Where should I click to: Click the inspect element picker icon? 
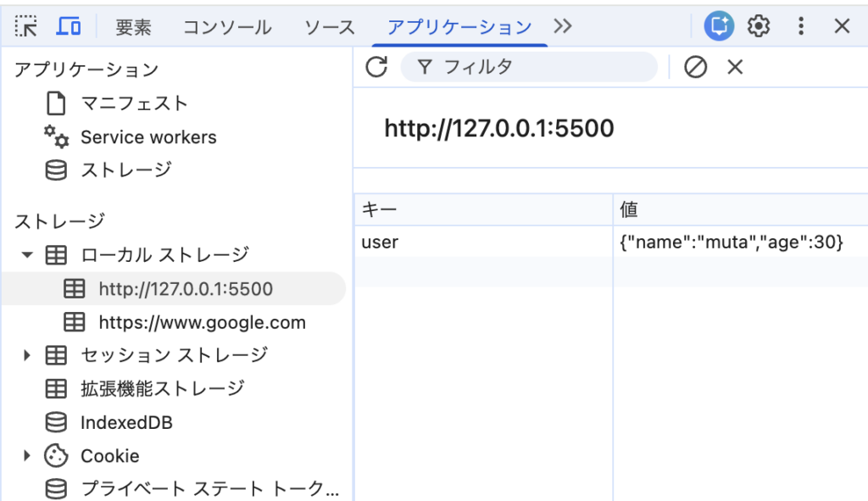pyautogui.click(x=25, y=26)
